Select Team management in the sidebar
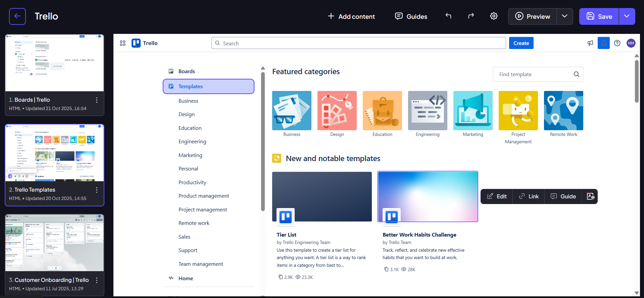The image size is (644, 298). 201,264
